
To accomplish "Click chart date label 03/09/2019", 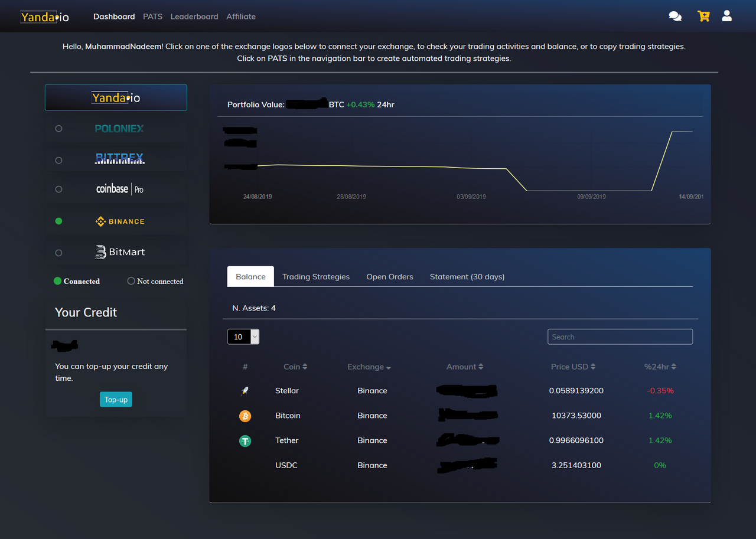I will (x=471, y=197).
